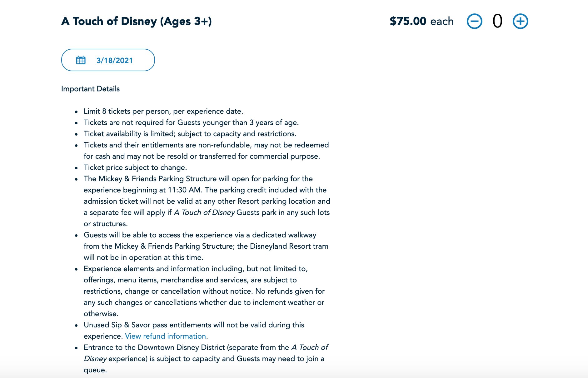Click Ticket price subject to change text
Image resolution: width=588 pixels, height=378 pixels.
click(135, 167)
